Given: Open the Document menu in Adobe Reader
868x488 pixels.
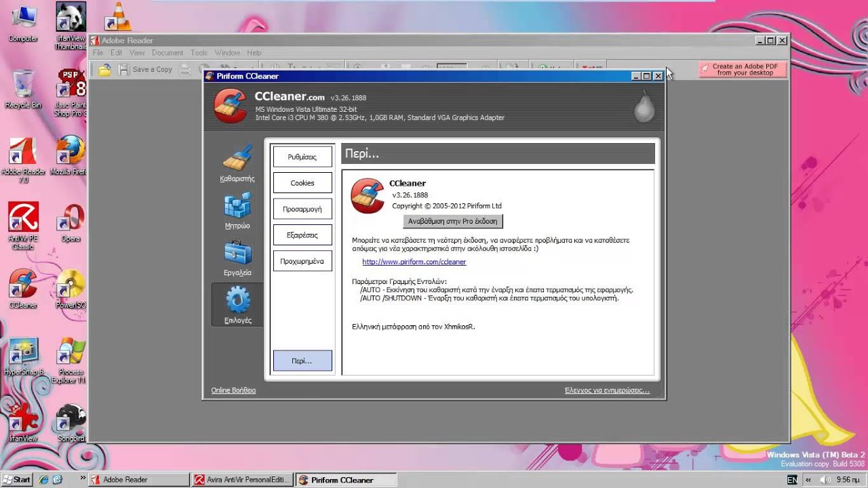Looking at the screenshot, I should [167, 53].
